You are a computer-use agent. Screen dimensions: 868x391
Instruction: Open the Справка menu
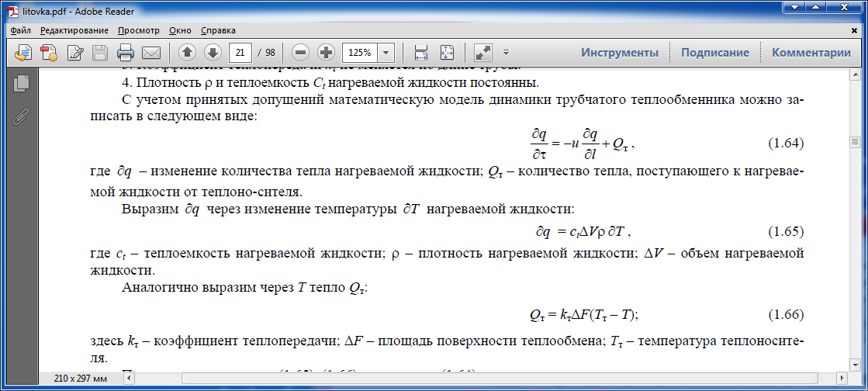coord(218,30)
